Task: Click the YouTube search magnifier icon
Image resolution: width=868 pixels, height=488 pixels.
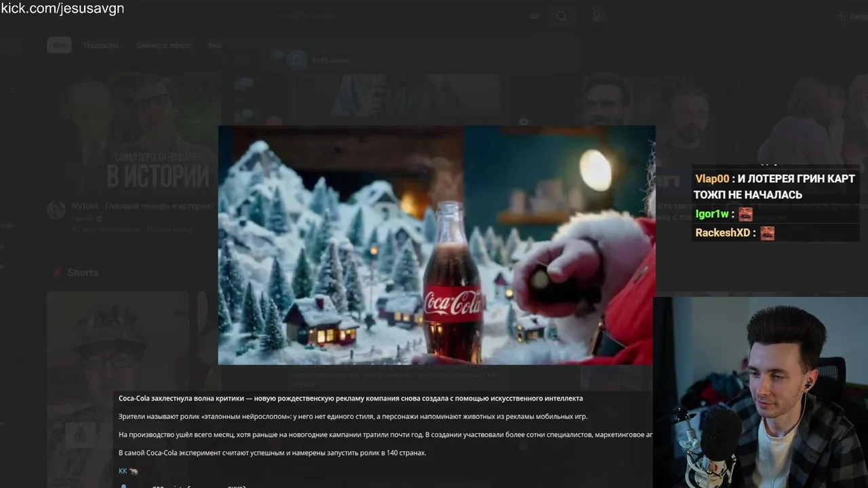Action: coord(561,16)
